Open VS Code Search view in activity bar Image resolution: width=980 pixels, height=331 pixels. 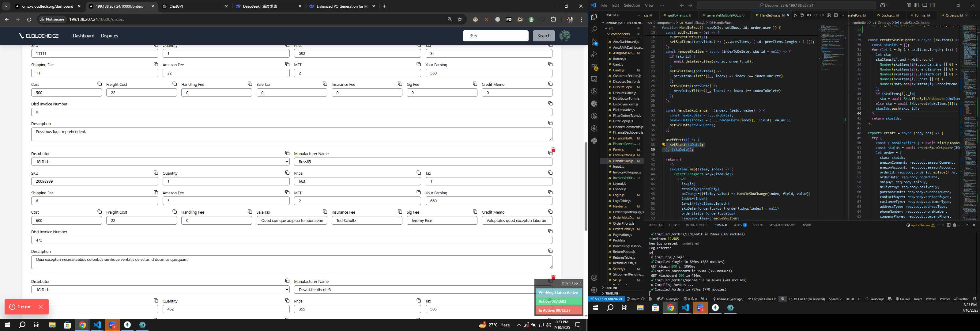coord(594,29)
